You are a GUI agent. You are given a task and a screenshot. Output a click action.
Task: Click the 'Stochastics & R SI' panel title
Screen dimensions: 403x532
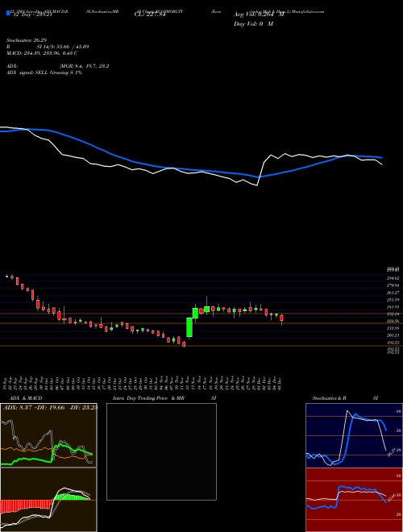point(345,398)
